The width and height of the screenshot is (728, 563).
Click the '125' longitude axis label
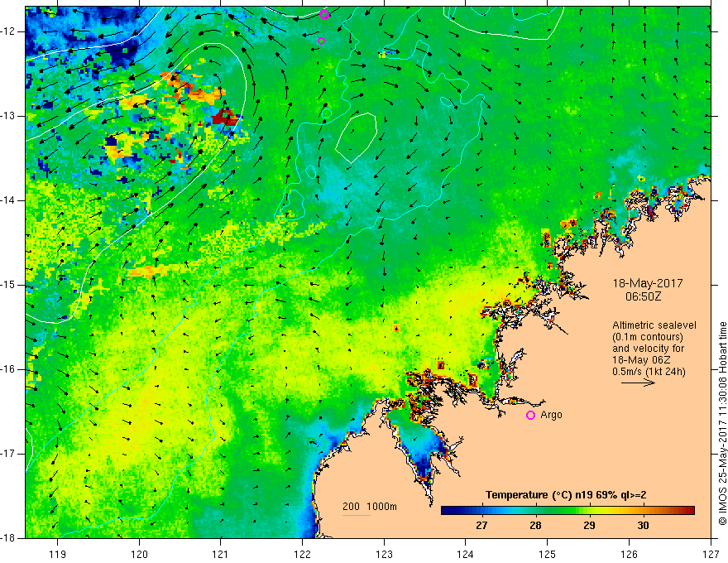point(548,554)
